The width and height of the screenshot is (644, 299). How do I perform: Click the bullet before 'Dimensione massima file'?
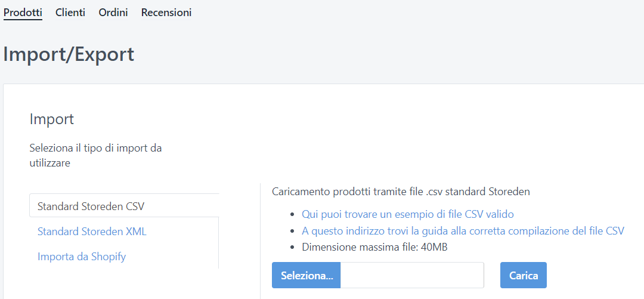pos(292,248)
